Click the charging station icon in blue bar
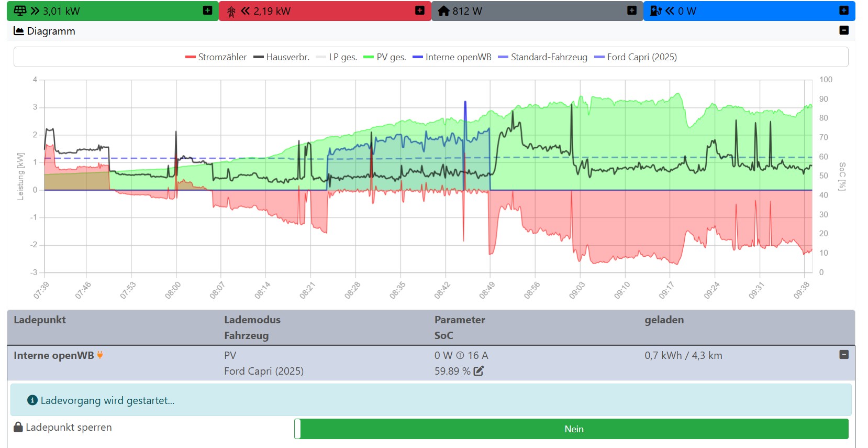The height and width of the screenshot is (448, 868). (x=655, y=11)
